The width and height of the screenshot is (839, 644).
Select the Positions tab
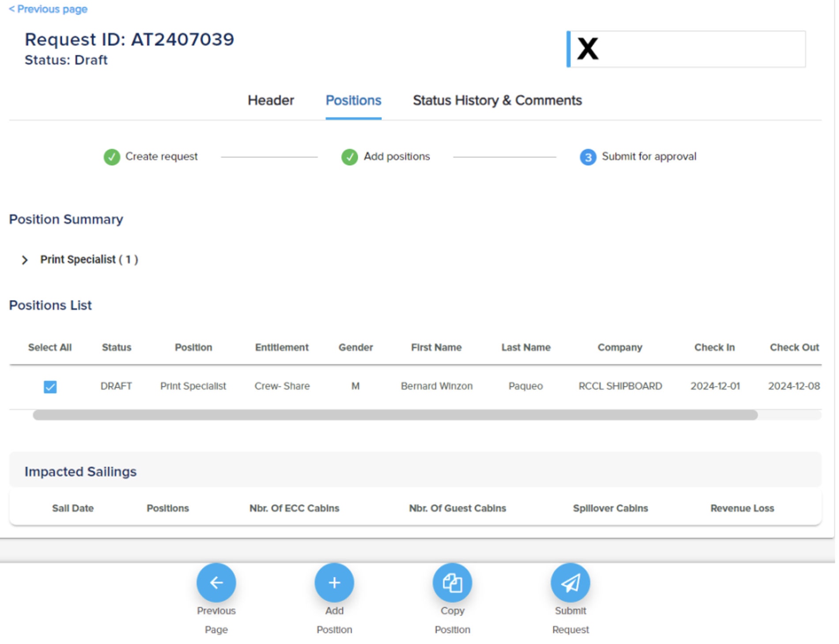point(353,100)
